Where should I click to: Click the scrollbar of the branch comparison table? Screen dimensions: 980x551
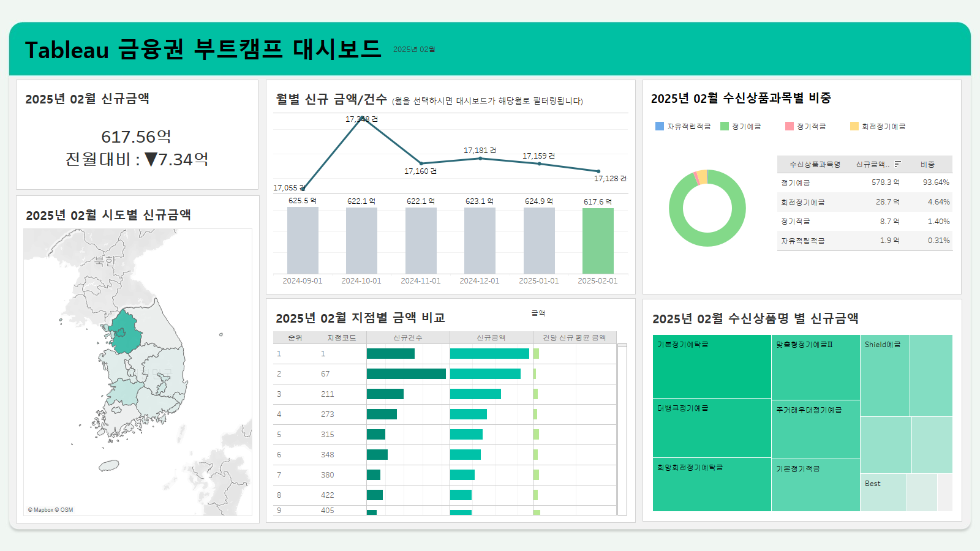pyautogui.click(x=622, y=429)
